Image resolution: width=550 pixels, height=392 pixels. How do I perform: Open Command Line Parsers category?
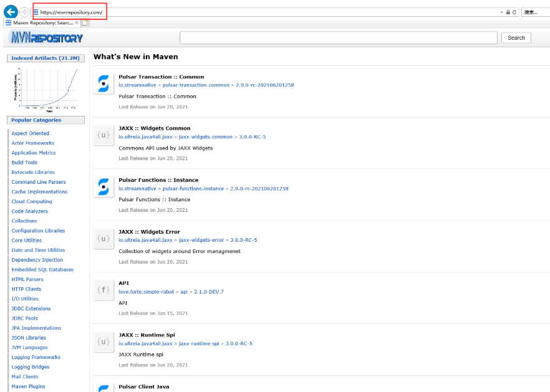tap(39, 182)
